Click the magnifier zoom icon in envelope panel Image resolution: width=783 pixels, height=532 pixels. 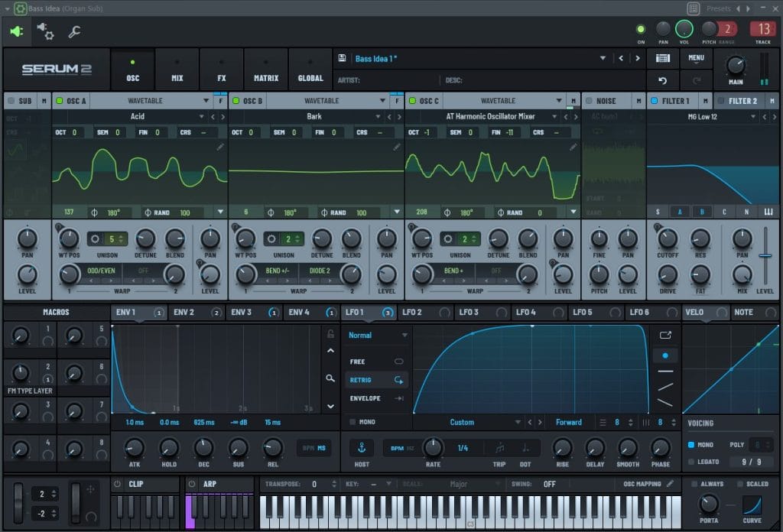coord(330,378)
